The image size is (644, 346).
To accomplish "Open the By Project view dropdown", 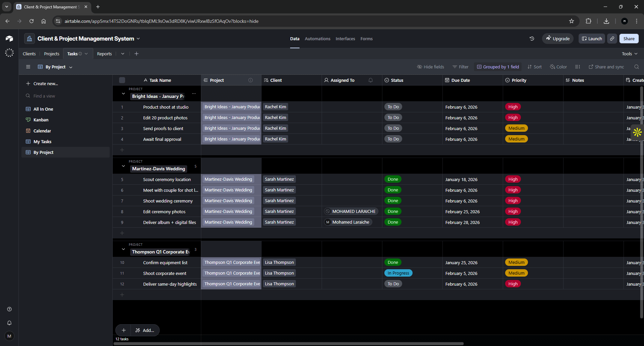I will click(x=71, y=67).
